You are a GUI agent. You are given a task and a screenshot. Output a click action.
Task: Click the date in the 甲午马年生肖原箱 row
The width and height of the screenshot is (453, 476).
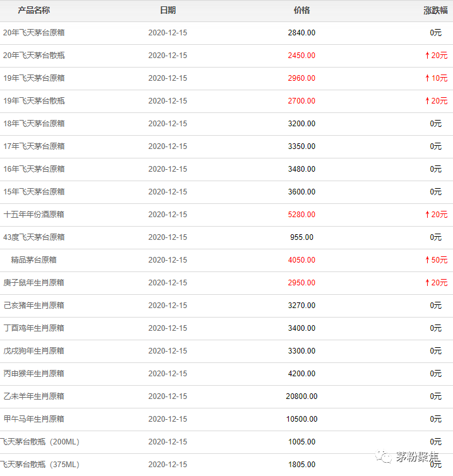coord(167,419)
